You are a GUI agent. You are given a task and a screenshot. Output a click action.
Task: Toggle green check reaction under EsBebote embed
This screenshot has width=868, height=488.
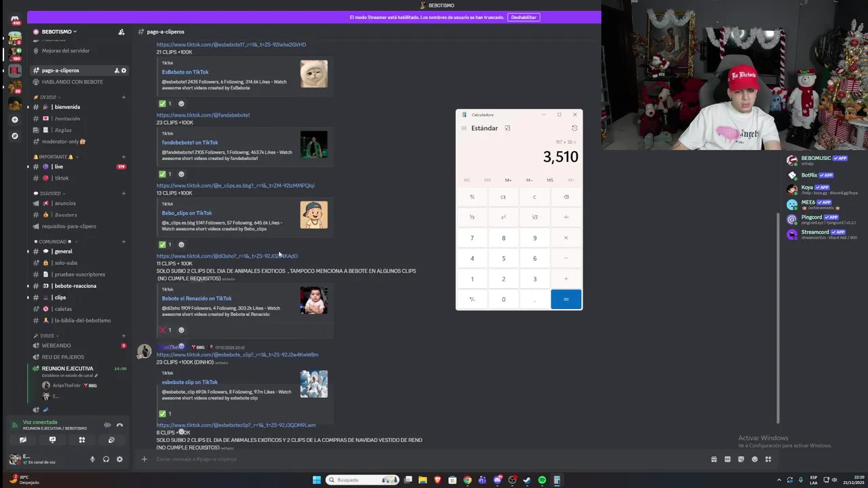click(x=165, y=104)
